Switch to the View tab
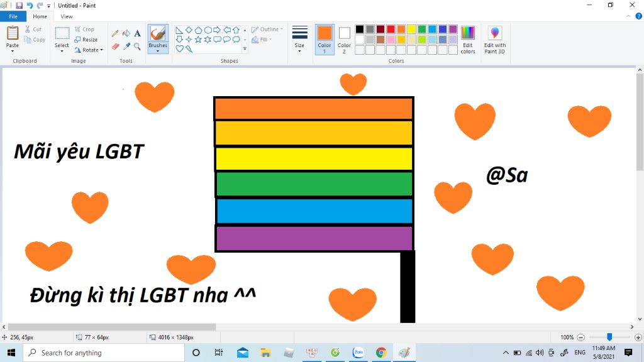 pyautogui.click(x=67, y=16)
